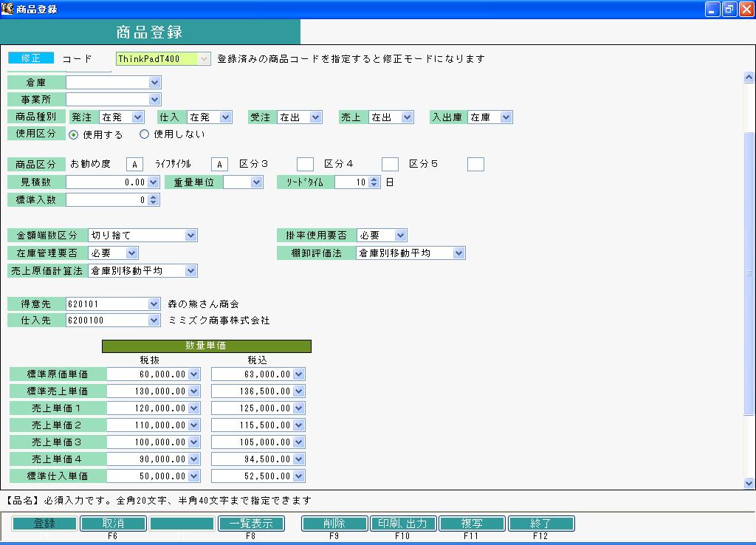Click the 印刷_出力 F10 button
This screenshot has height=545, width=756.
click(403, 524)
